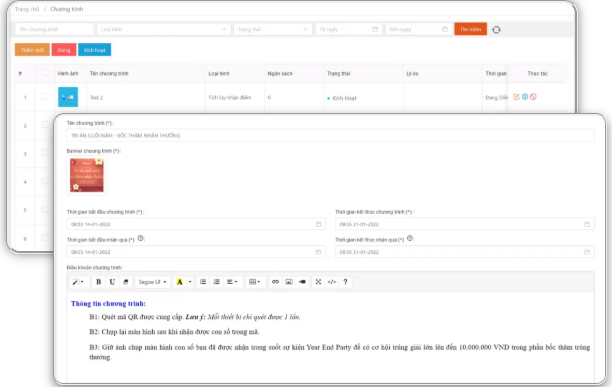Open the Segoe UI font family dropdown
The image size is (612, 387).
(x=153, y=282)
